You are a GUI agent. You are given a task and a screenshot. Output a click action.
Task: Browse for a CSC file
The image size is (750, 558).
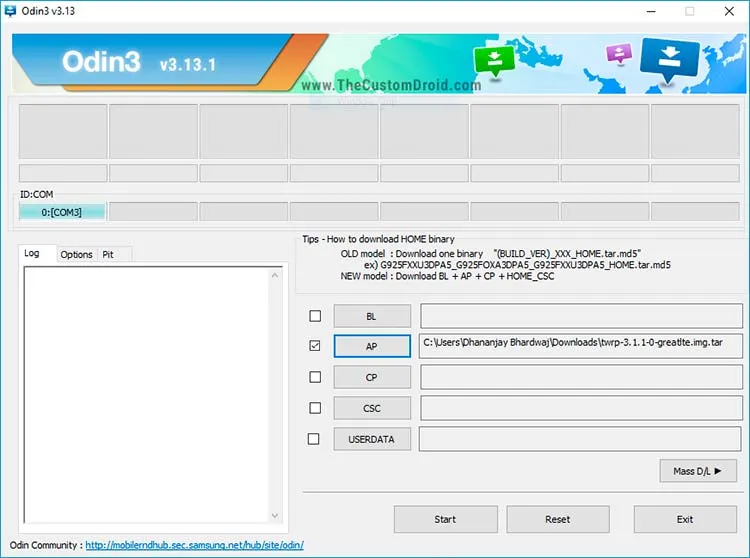[x=372, y=408]
